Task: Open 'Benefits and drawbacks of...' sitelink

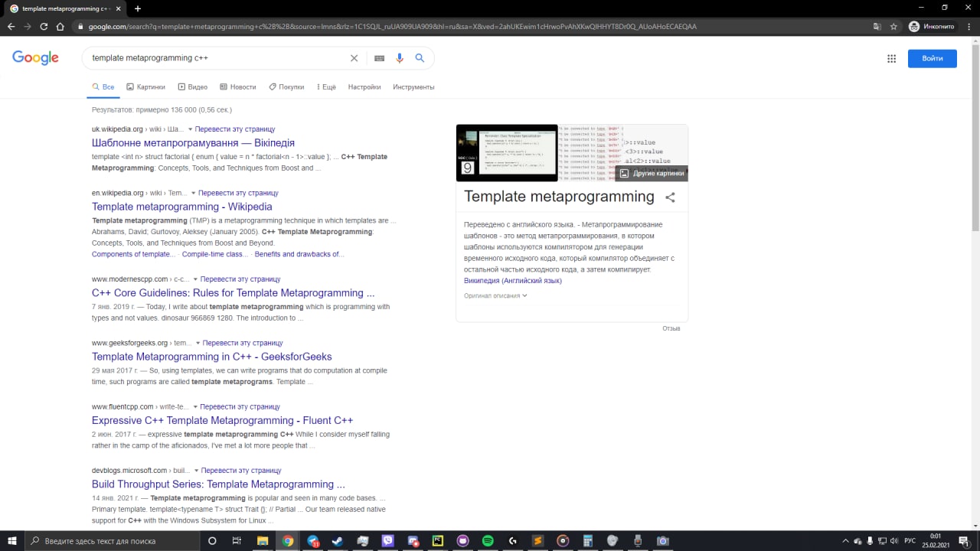Action: (x=299, y=254)
